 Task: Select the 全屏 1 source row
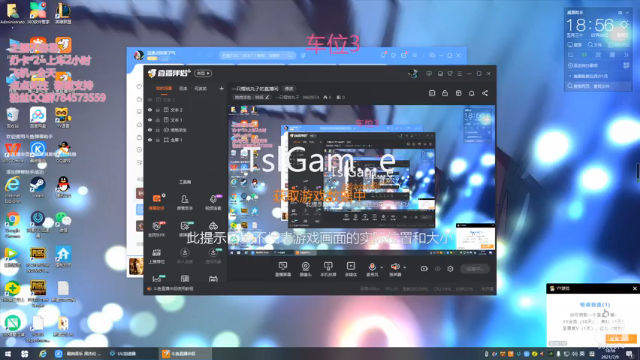click(x=186, y=140)
